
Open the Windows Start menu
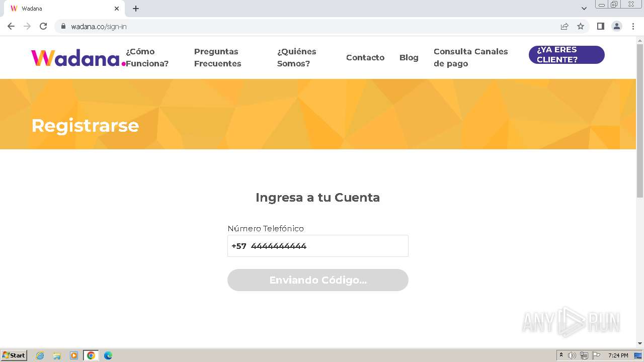pyautogui.click(x=14, y=355)
